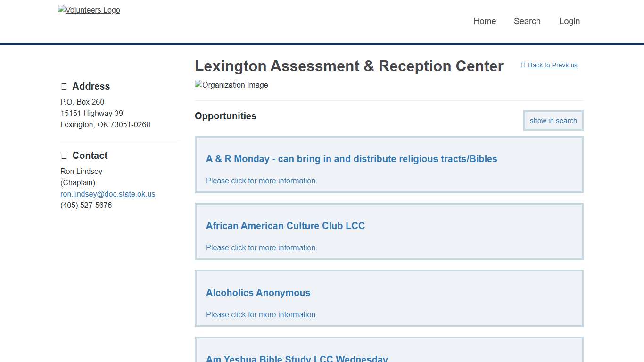
Task: Click the Organization Image placeholder
Action: point(231,85)
